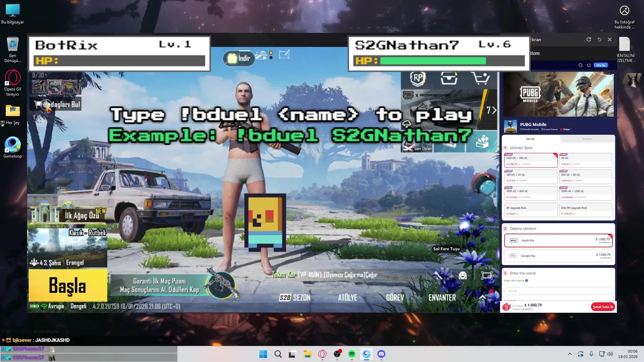Select the Voucher tab in store
Screen dimensions: 644x362
pos(587,139)
